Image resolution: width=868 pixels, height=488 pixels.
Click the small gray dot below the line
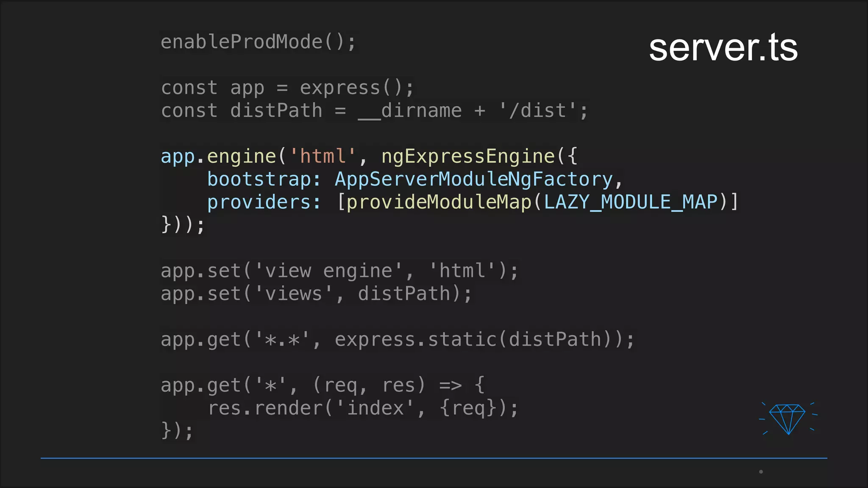(x=761, y=471)
